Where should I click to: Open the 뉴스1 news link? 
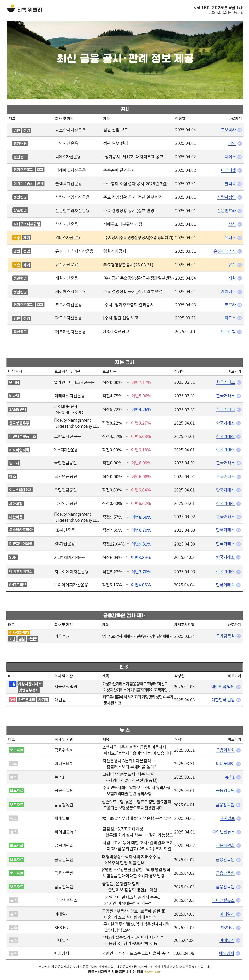pyautogui.click(x=230, y=777)
